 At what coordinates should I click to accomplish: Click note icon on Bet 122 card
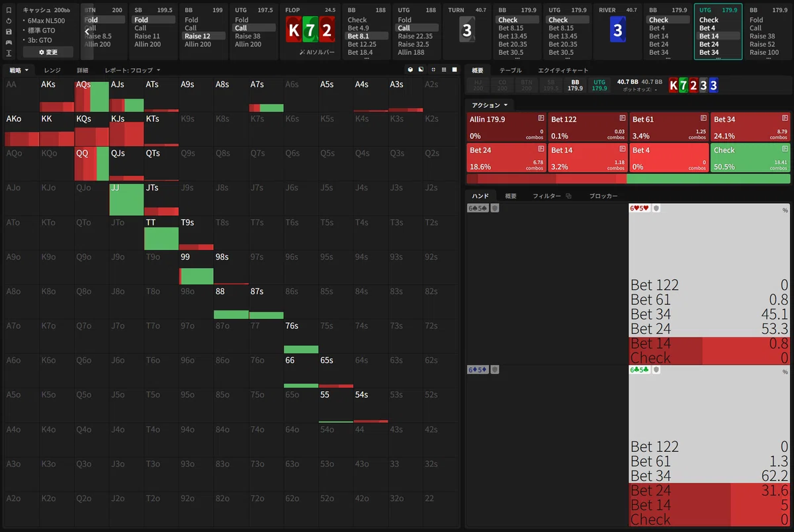point(622,118)
